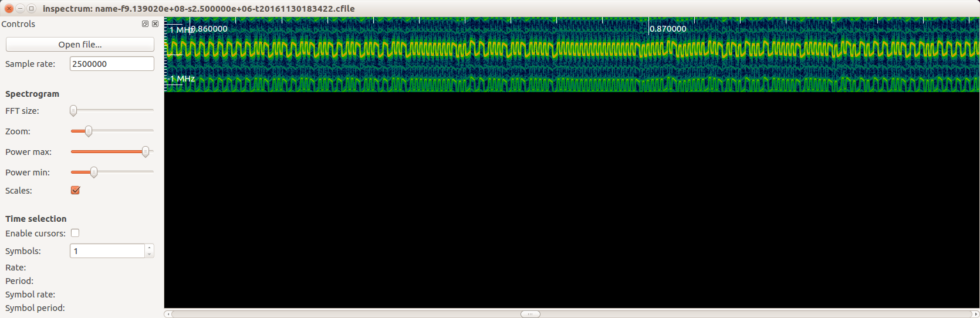Move the Zoom slider handle

pyautogui.click(x=89, y=131)
